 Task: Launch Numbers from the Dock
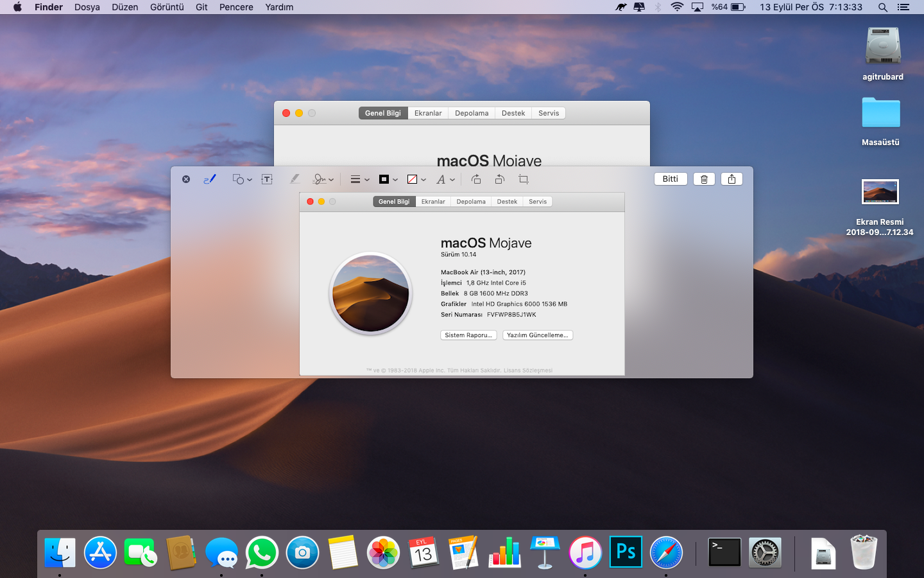tap(504, 553)
